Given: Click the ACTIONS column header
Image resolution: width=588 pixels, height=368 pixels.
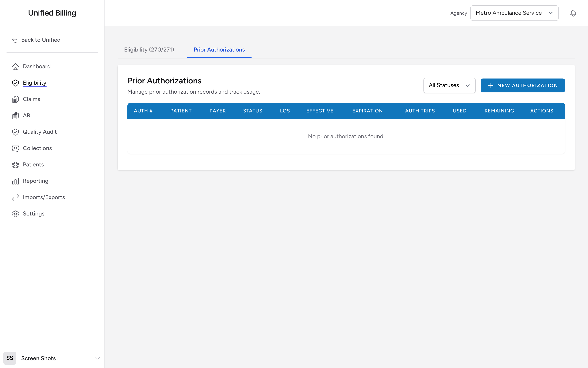Looking at the screenshot, I should [542, 111].
